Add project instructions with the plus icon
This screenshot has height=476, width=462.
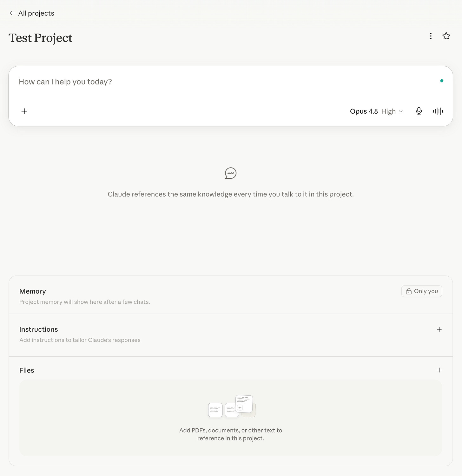(439, 329)
